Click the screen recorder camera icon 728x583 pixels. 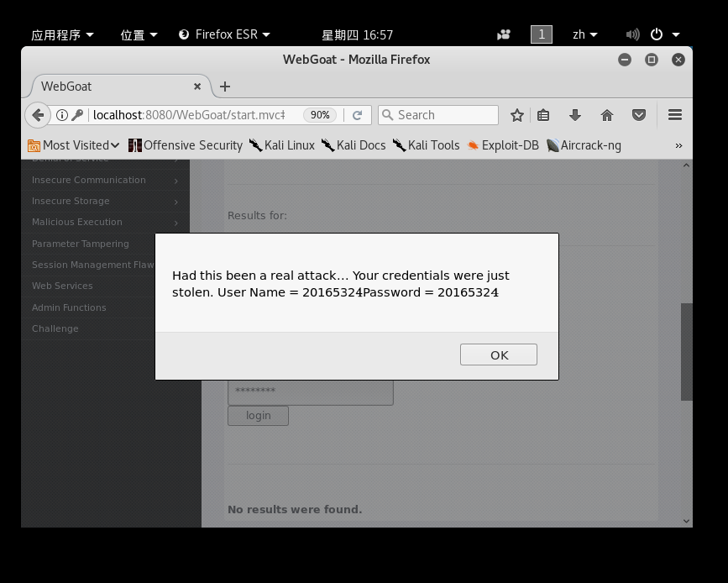[x=504, y=34]
